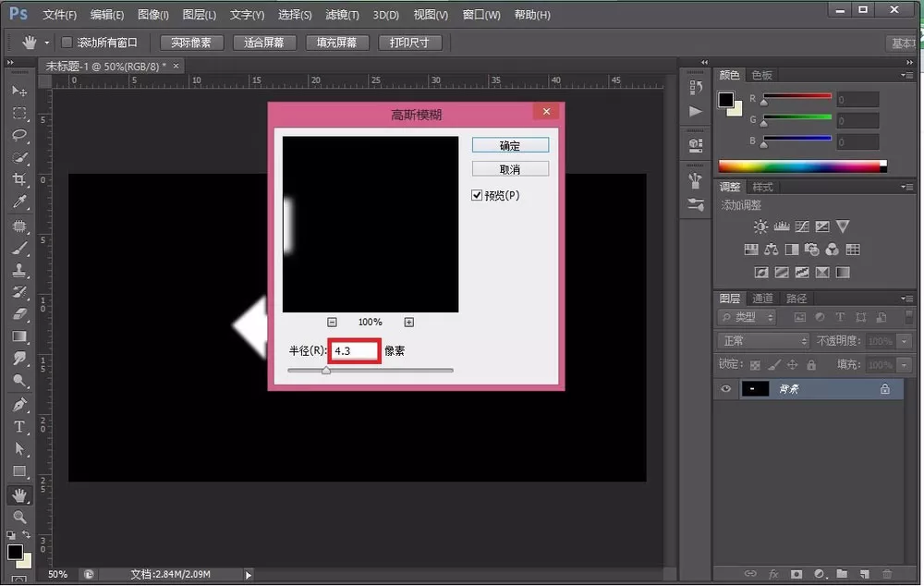Open the Opacity value dropdown arrow
Screen dimensions: 924x586
click(904, 341)
